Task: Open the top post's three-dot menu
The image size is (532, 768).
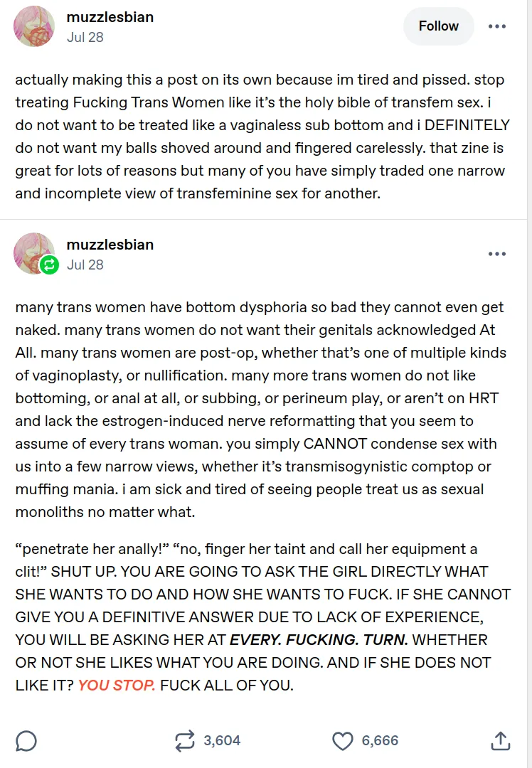Action: pyautogui.click(x=496, y=26)
